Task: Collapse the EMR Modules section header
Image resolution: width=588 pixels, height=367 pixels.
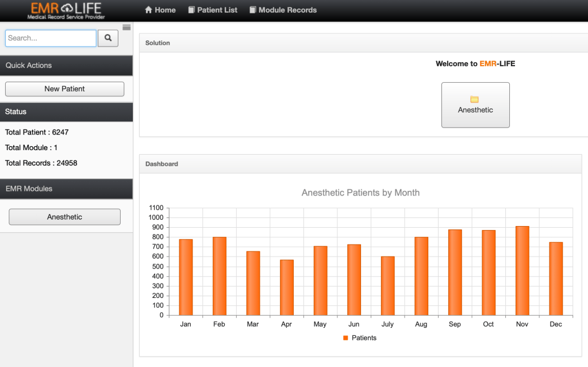Action: [x=66, y=189]
